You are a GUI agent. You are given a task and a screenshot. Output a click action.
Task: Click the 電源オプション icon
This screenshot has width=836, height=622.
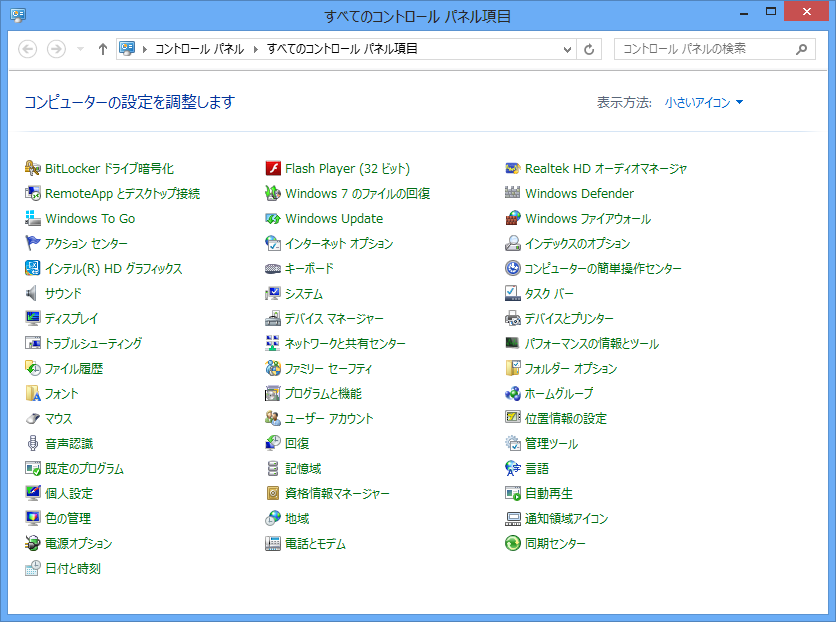pos(33,543)
